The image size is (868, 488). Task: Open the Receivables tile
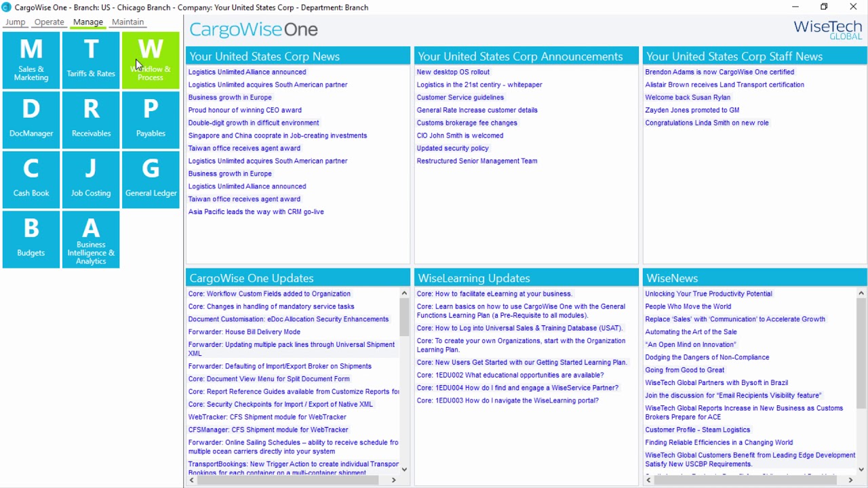91,119
